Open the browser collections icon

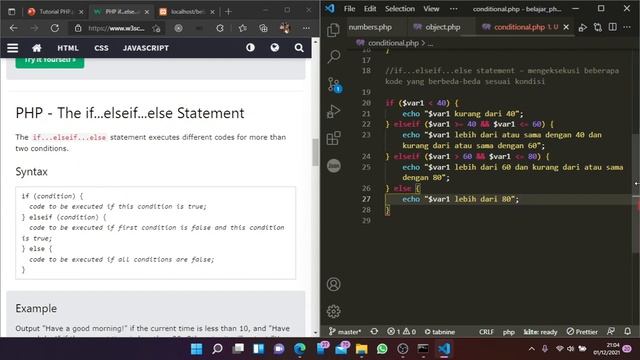[x=263, y=28]
